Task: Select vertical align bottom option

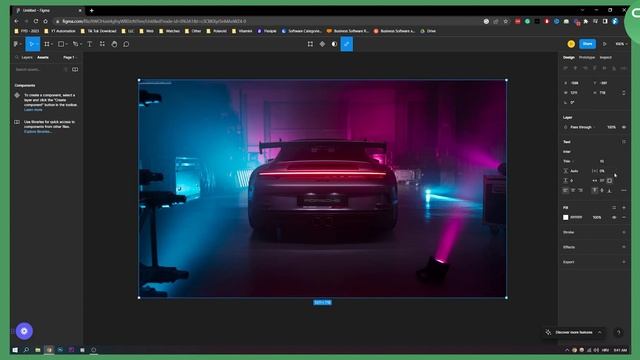Action: [x=609, y=190]
